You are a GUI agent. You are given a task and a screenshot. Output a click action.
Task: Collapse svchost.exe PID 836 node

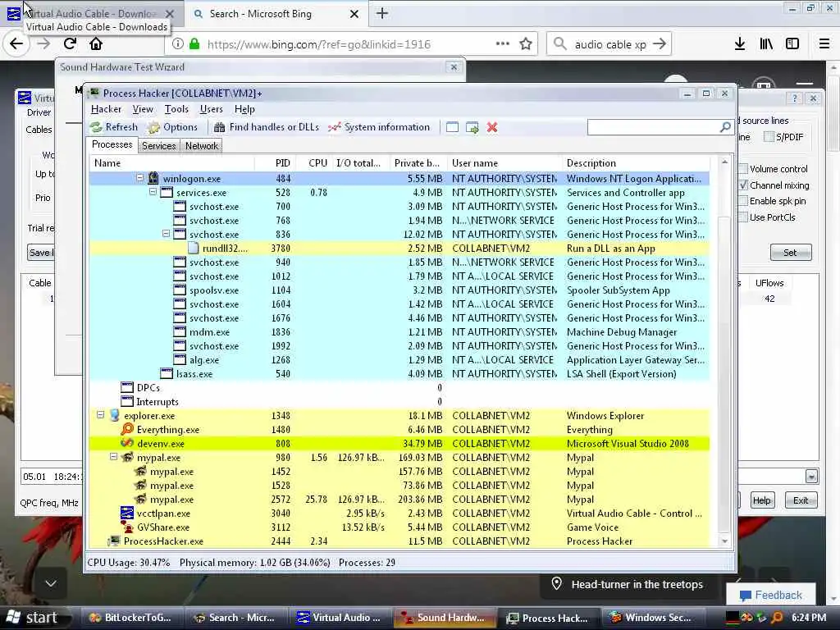coord(166,234)
